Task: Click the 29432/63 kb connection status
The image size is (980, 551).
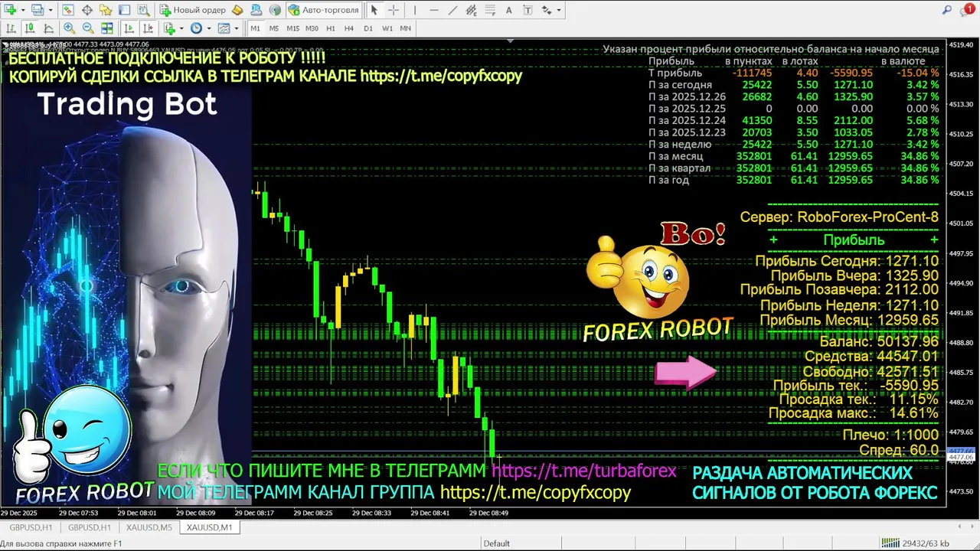Action: pos(915,543)
